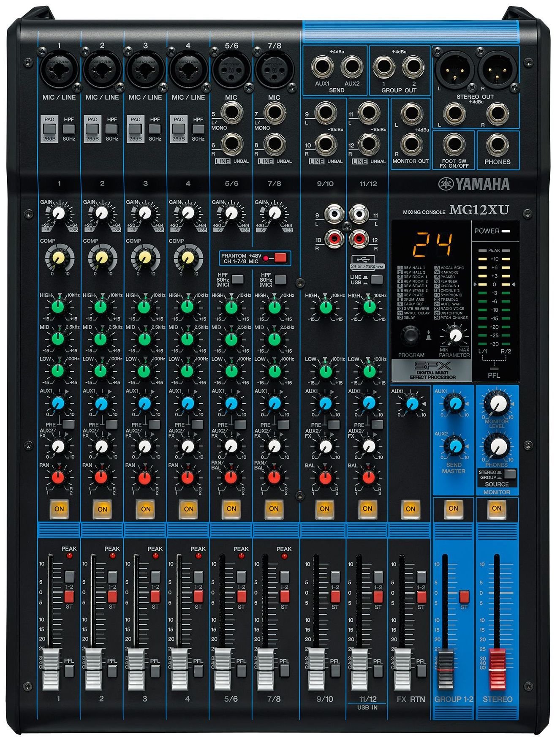Click the channel 2 COMP yellow knob
This screenshot has width=560, height=743.
tap(102, 257)
